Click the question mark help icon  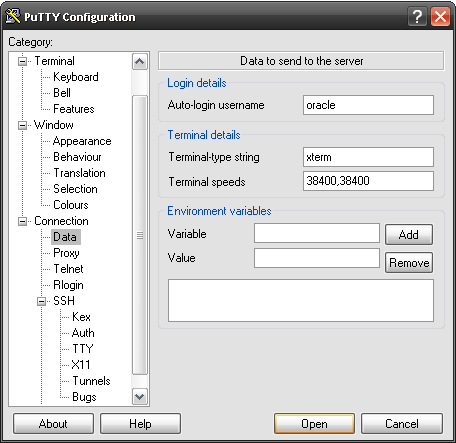pyautogui.click(x=417, y=16)
